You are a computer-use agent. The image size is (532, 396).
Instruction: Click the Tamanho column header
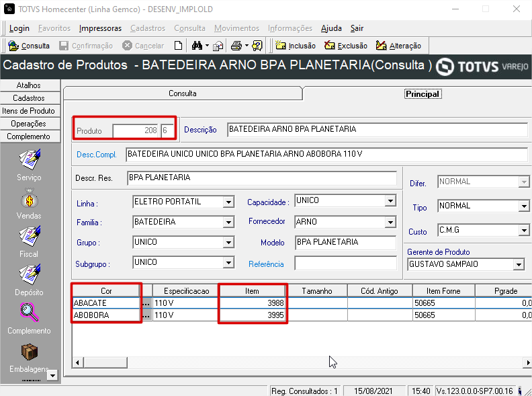pyautogui.click(x=317, y=291)
